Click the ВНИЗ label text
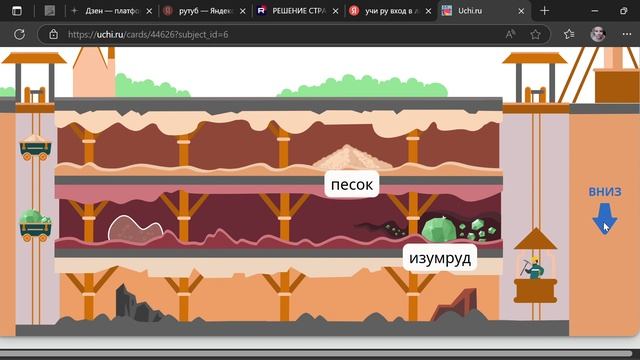This screenshot has height=360, width=640. coord(605,191)
